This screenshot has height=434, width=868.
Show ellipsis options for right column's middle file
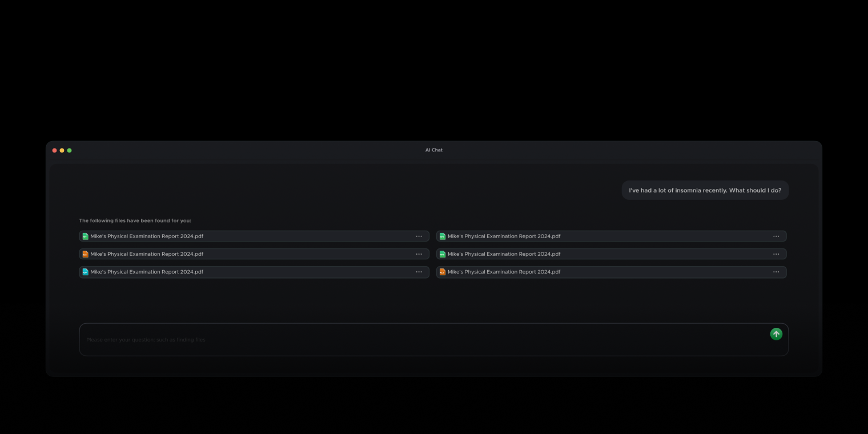coord(776,254)
